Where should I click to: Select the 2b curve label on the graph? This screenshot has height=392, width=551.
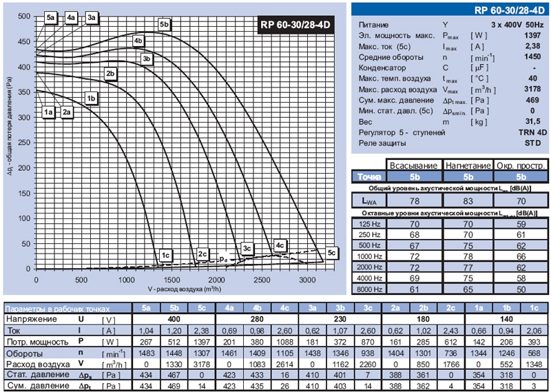(x=110, y=73)
